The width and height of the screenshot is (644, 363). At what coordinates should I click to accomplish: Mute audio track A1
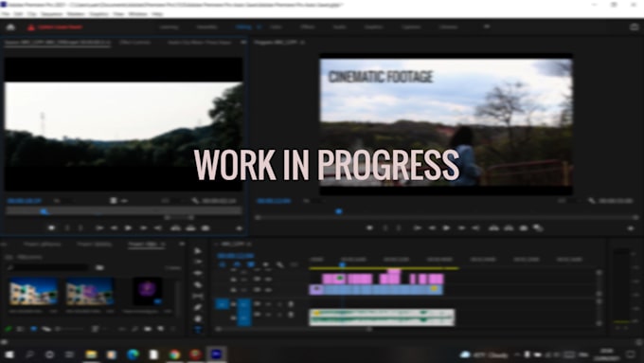pyautogui.click(x=268, y=304)
